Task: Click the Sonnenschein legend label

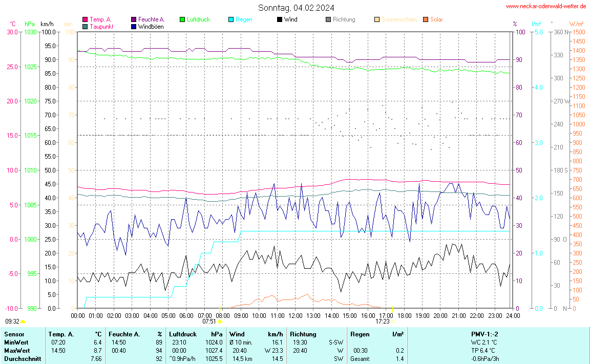Action: (x=398, y=19)
